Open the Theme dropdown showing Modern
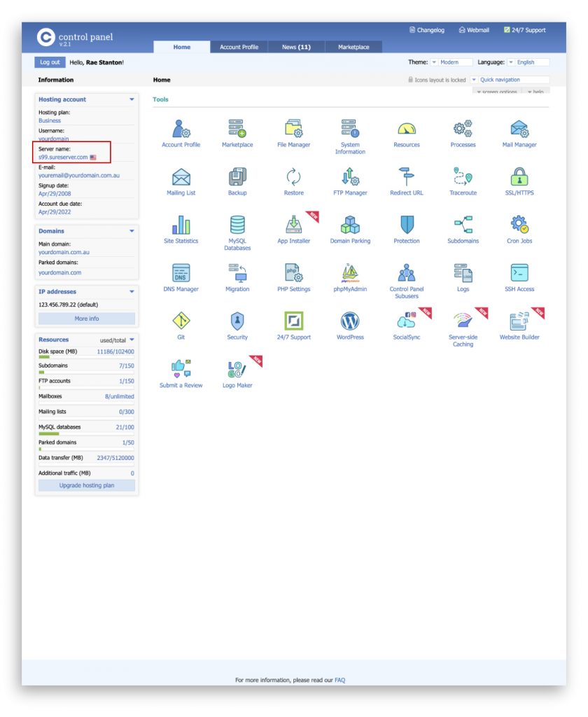Screen dimensions: 588x717 (451, 62)
